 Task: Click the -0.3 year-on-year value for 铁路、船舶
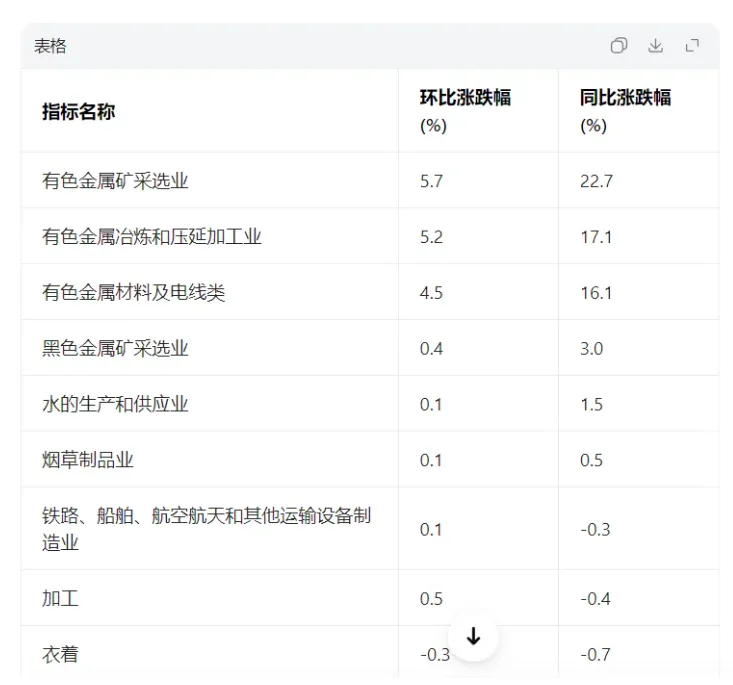coord(595,529)
